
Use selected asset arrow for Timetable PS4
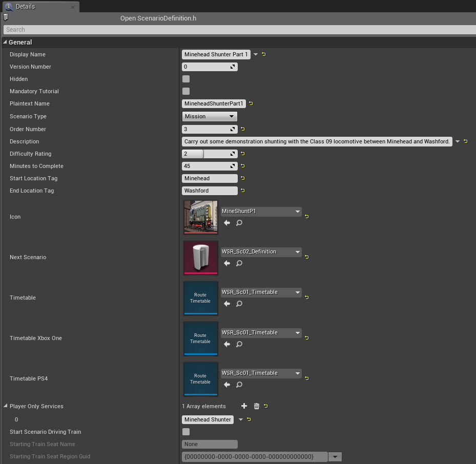[x=227, y=385]
